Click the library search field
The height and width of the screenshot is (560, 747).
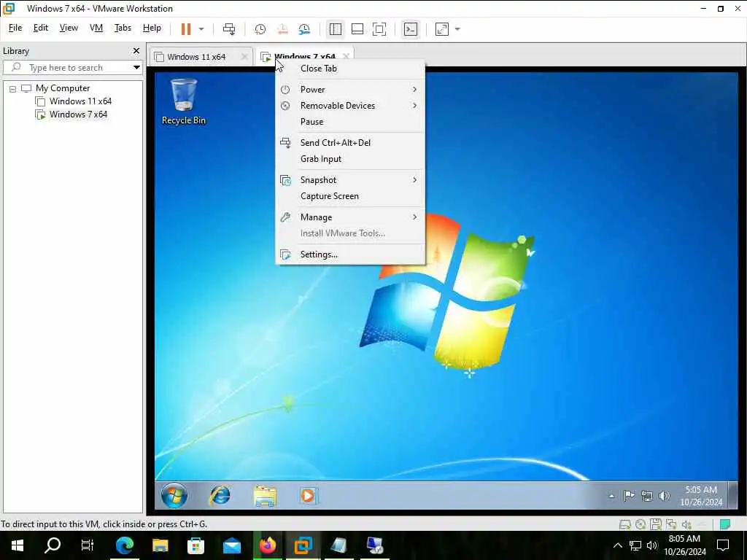coord(71,68)
